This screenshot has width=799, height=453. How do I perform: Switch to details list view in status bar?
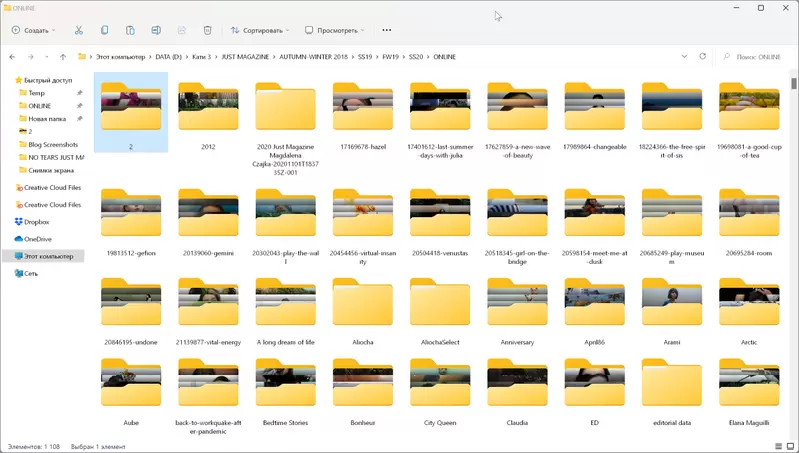coord(779,446)
